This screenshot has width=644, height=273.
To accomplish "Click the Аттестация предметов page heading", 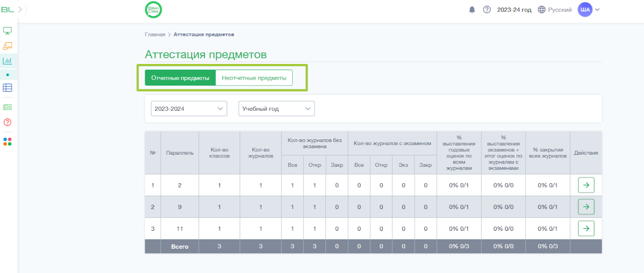I will pyautogui.click(x=206, y=54).
